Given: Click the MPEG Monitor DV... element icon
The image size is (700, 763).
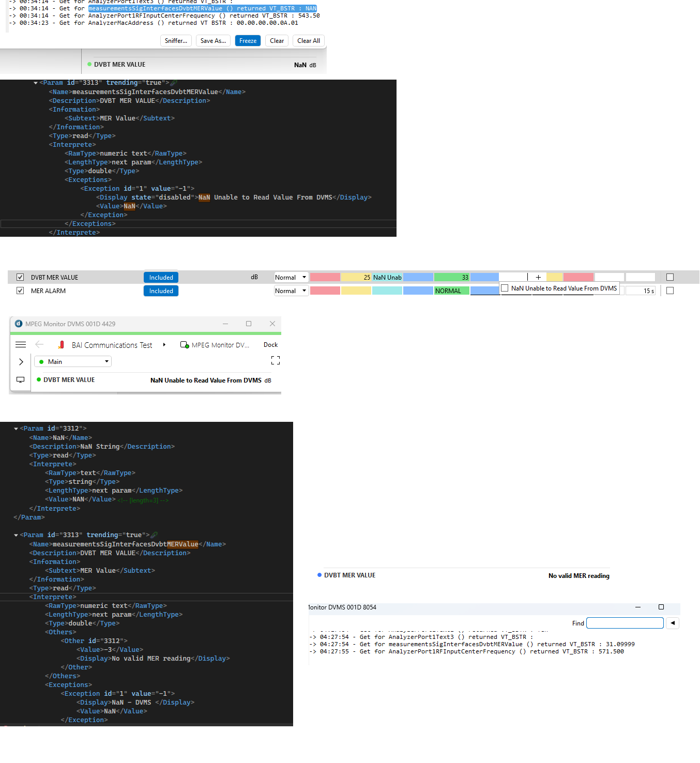Looking at the screenshot, I should (x=184, y=345).
